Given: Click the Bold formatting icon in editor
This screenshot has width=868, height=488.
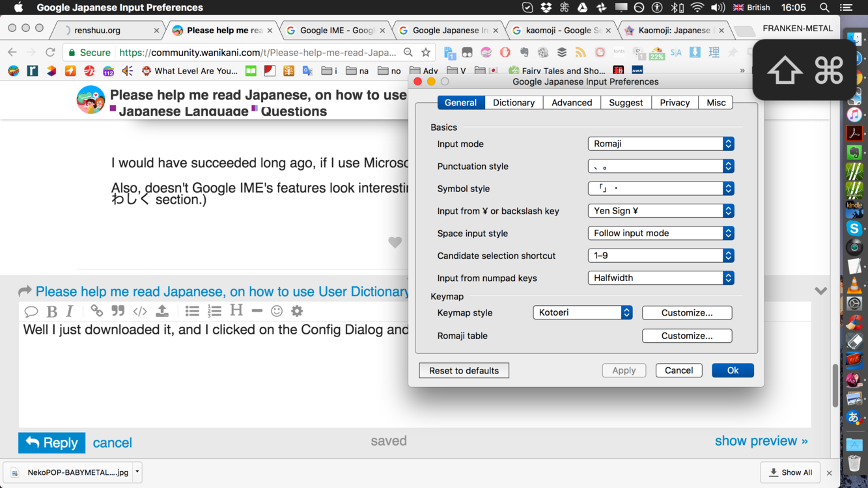Looking at the screenshot, I should click(52, 312).
